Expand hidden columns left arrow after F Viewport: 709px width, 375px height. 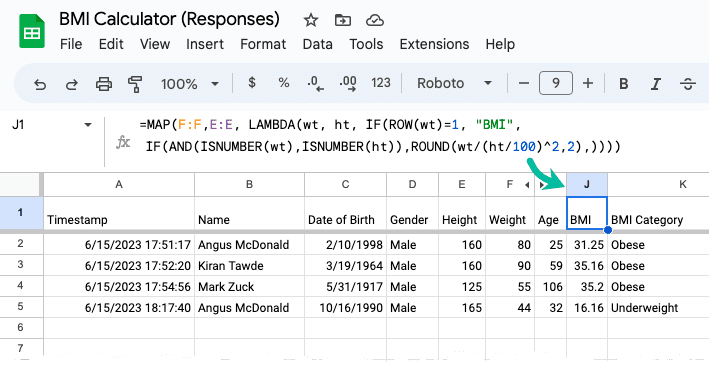(527, 185)
